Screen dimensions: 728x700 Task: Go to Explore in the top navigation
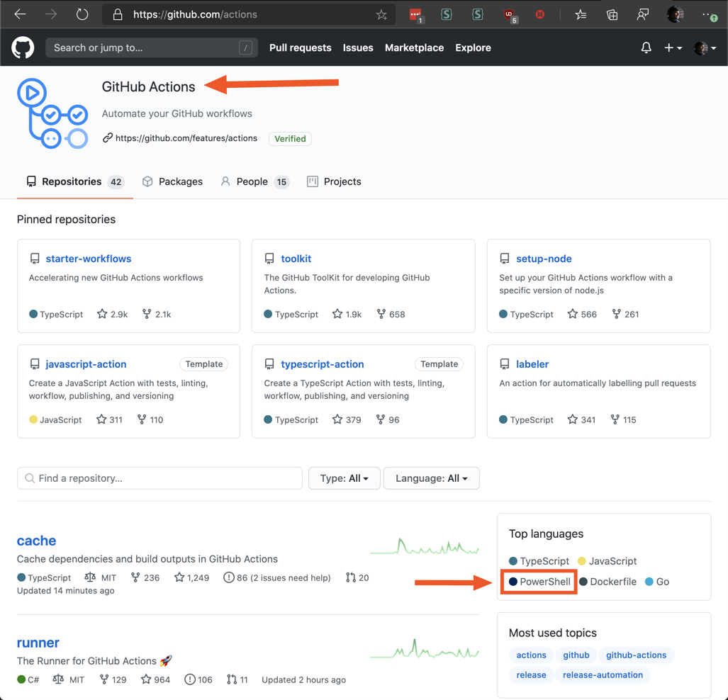473,47
